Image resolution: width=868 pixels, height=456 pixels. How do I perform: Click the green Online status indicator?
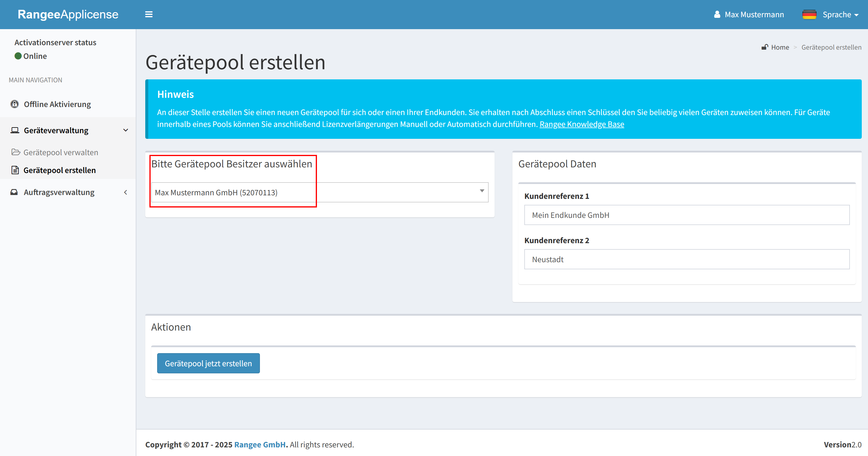coord(18,56)
